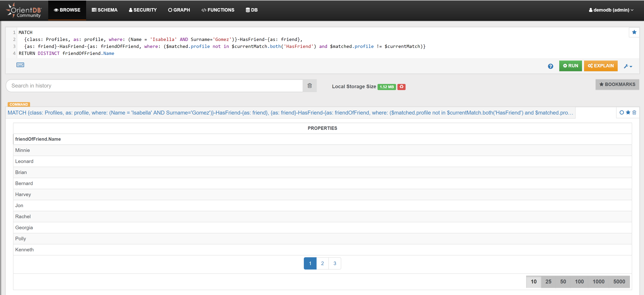Screen dimensions: 644x295
Task: Run the query with the RUN button
Action: (570, 66)
